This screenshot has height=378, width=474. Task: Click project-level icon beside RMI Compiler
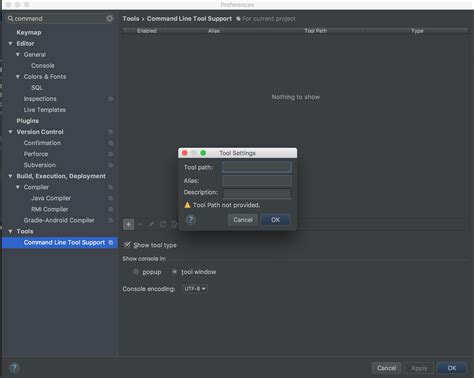point(111,209)
